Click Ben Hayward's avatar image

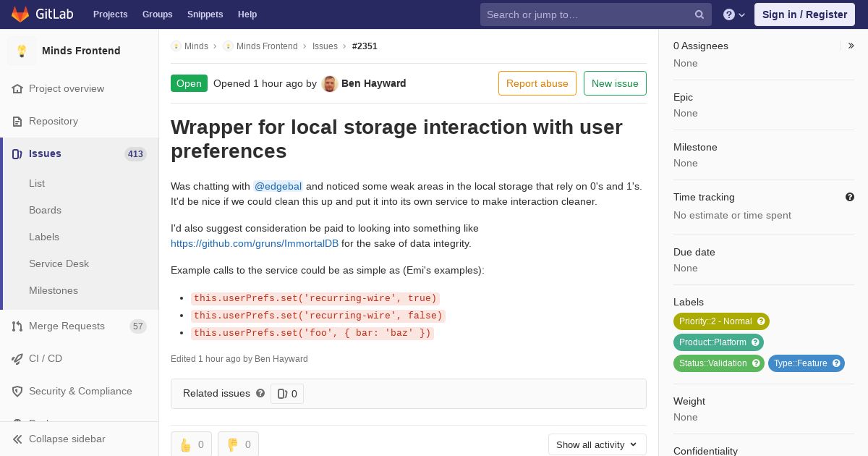(x=330, y=83)
